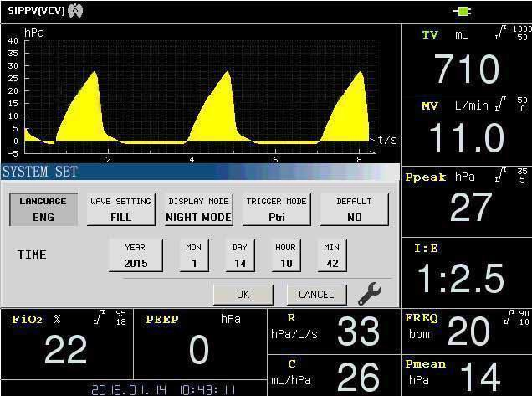Click the 10:43:11 clock display
The height and width of the screenshot is (396, 532).
coord(207,389)
